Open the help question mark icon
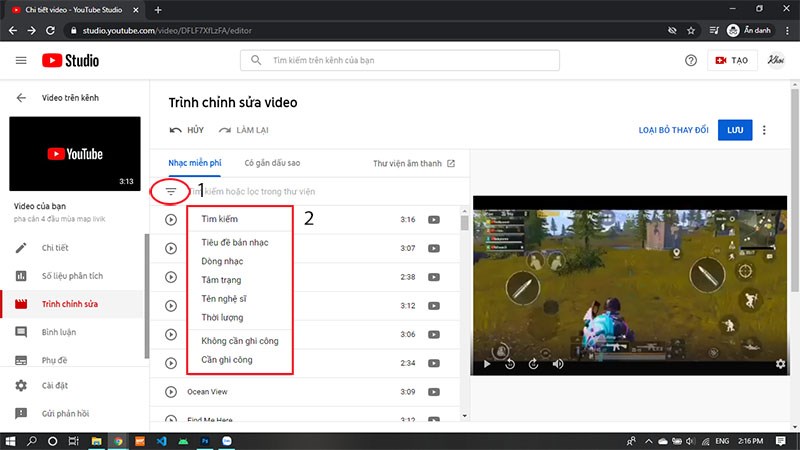The width and height of the screenshot is (800, 450). [691, 60]
